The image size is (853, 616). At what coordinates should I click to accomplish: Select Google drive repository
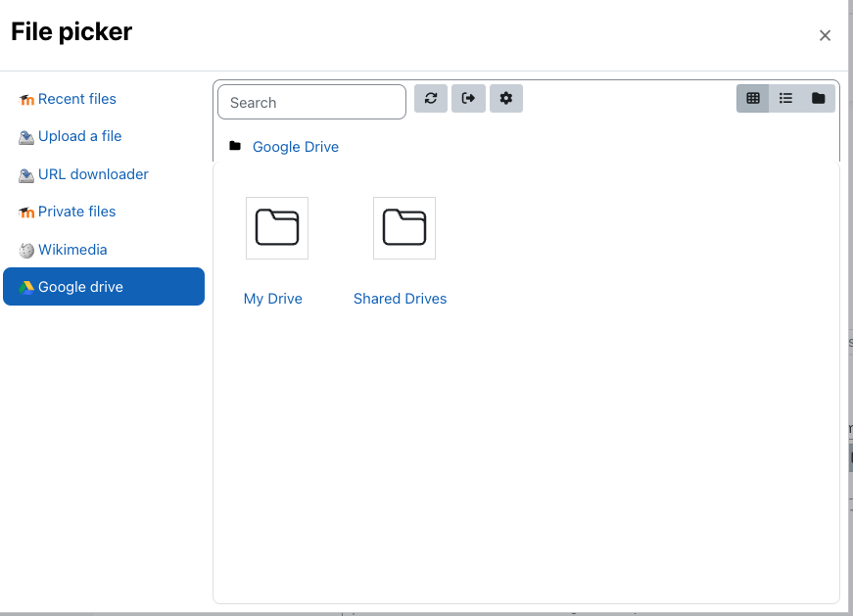pyautogui.click(x=104, y=286)
